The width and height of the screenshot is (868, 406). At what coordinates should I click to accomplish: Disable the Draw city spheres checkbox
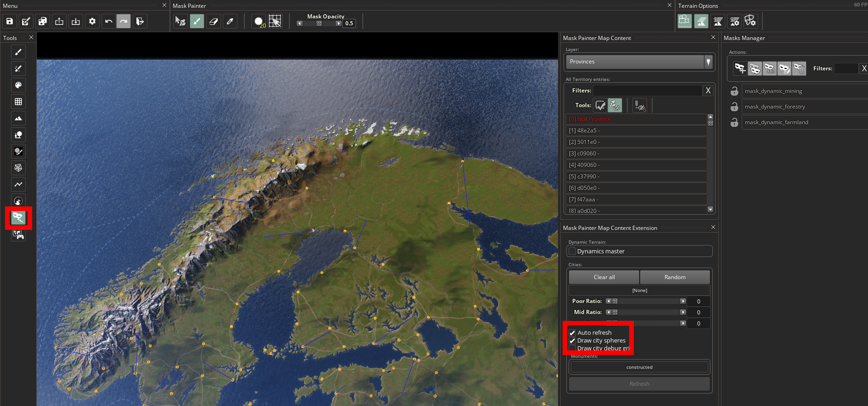click(x=572, y=341)
